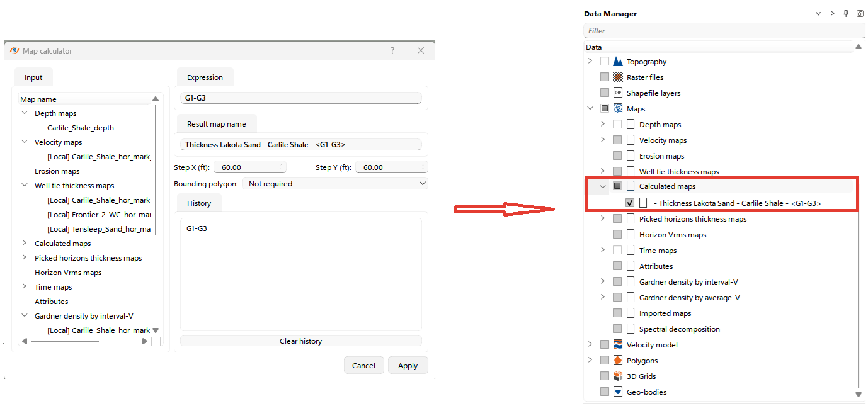The width and height of the screenshot is (868, 406).
Task: Expand Picked horizons thickness maps in Data Manager
Action: click(x=603, y=219)
